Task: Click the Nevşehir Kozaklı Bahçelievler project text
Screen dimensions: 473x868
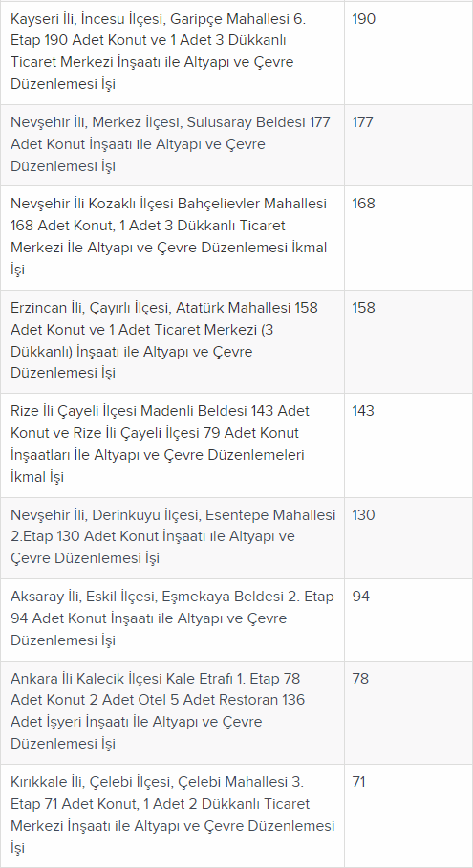Action: (x=169, y=237)
